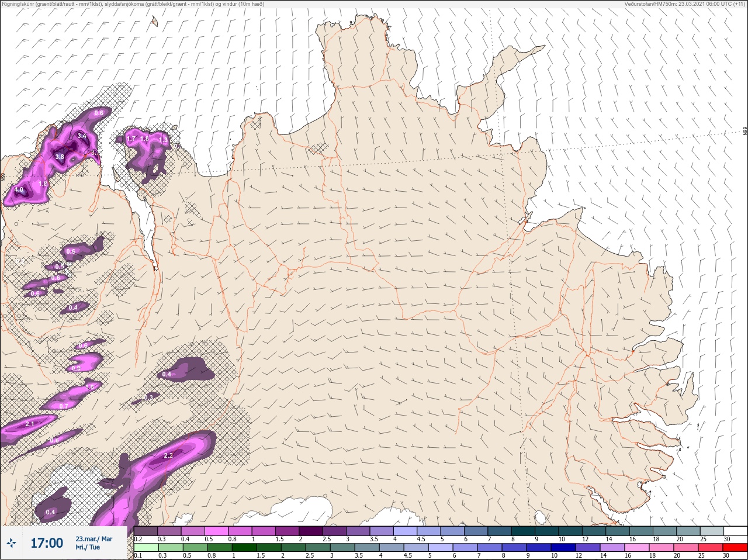
Task: Click the 4.0 precipitation value on the map
Action: click(x=19, y=190)
